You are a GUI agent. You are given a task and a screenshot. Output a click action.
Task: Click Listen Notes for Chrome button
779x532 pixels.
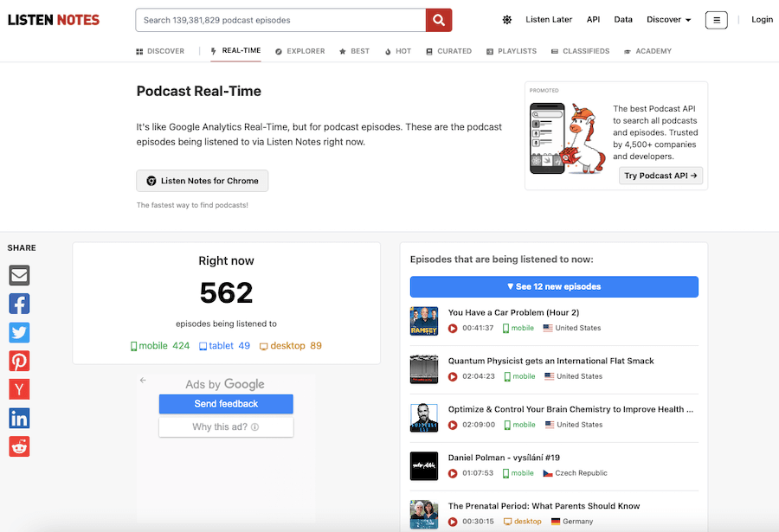click(203, 181)
